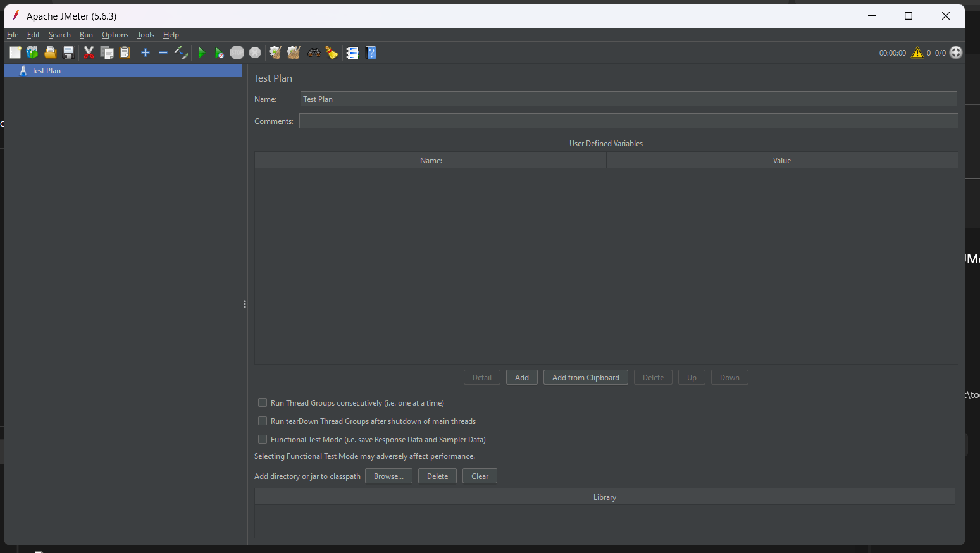Click the Cut scissors icon
Viewport: 980px width, 553px height.
click(x=89, y=53)
